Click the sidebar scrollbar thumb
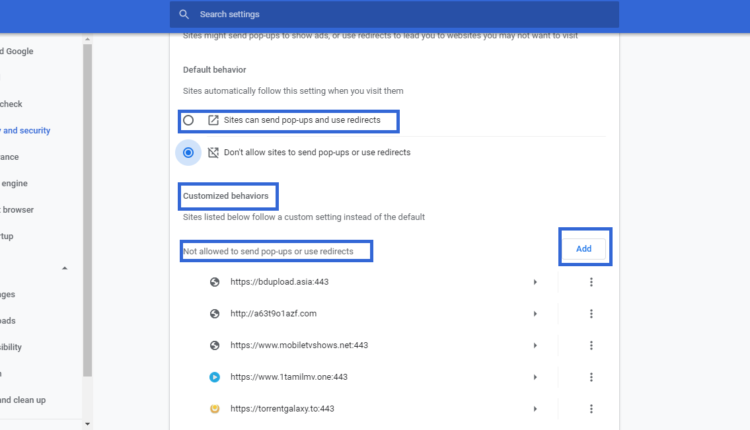750x430 pixels. pyautogui.click(x=87, y=210)
